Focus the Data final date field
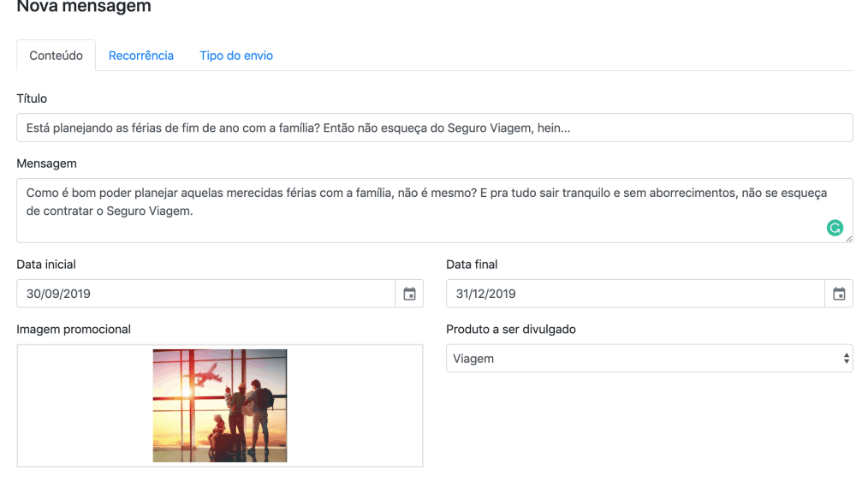The width and height of the screenshot is (868, 494). [x=635, y=294]
